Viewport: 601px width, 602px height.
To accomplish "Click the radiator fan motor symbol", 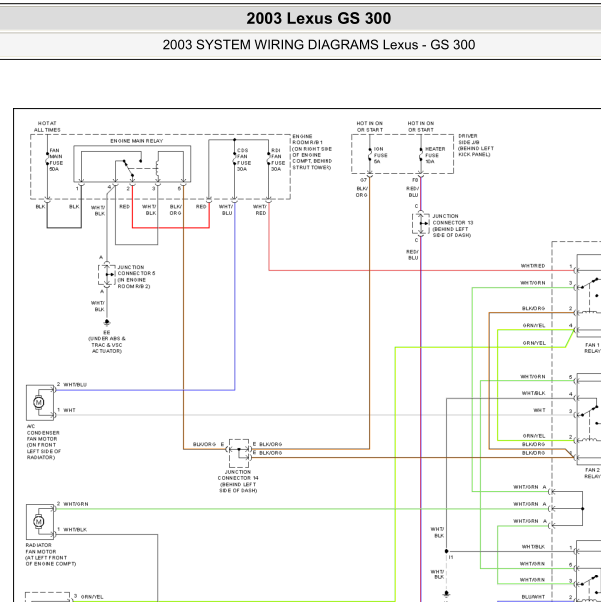I will coord(40,522).
